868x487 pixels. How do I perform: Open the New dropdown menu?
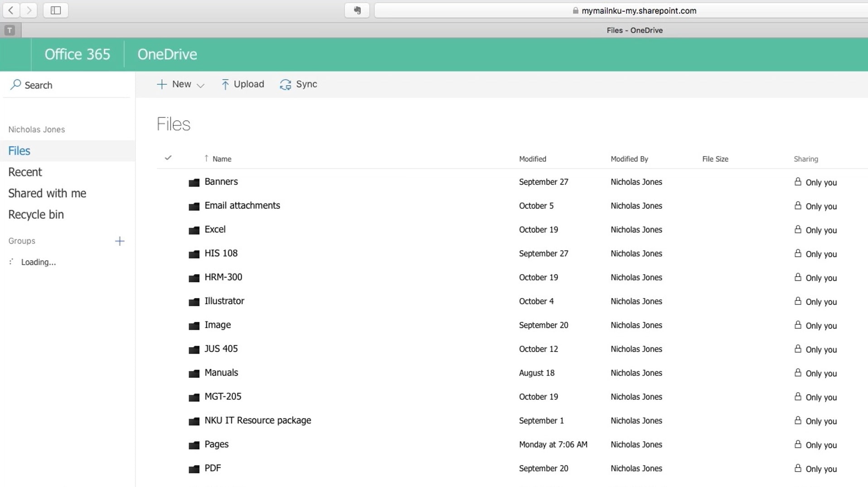coord(180,84)
